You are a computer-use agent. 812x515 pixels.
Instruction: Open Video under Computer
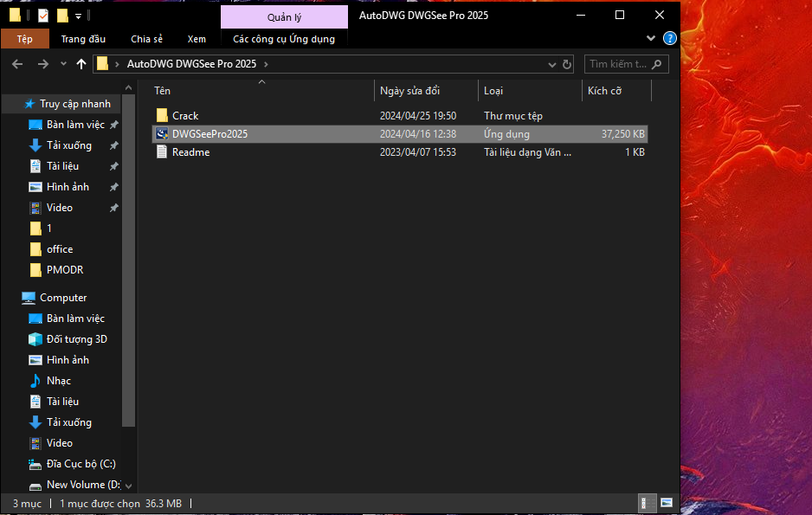click(x=59, y=443)
